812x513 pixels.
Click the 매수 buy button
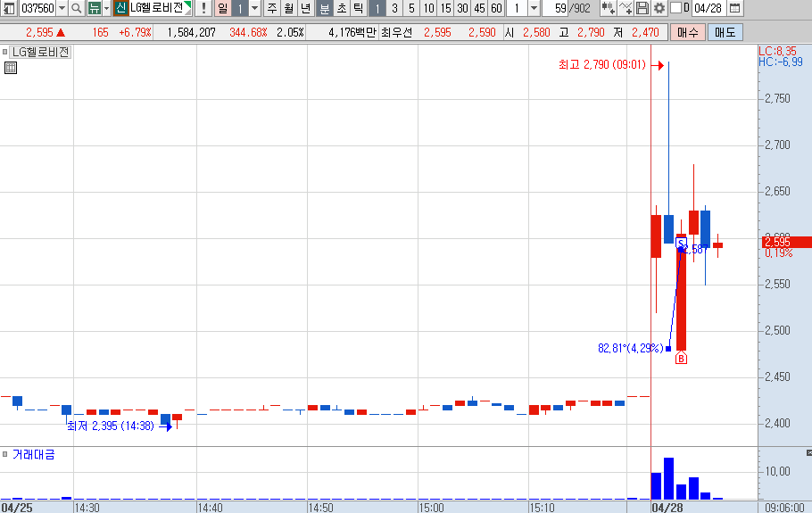pos(688,33)
